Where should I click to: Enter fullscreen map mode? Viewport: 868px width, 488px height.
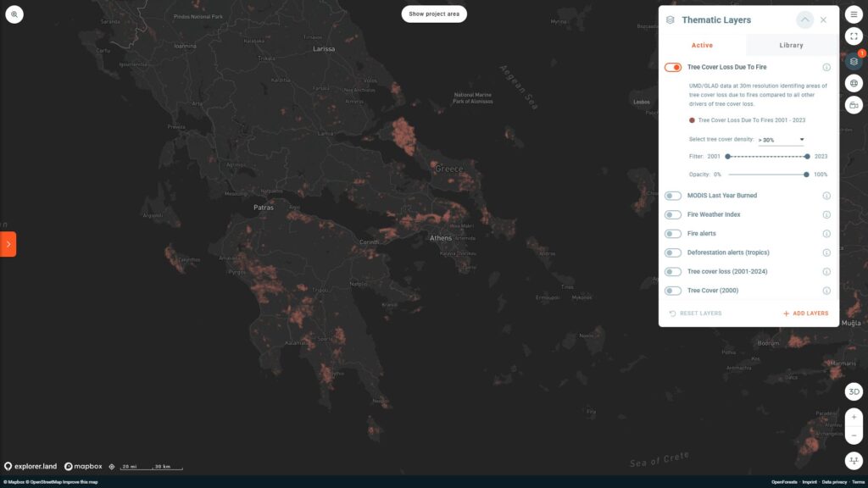tap(854, 36)
